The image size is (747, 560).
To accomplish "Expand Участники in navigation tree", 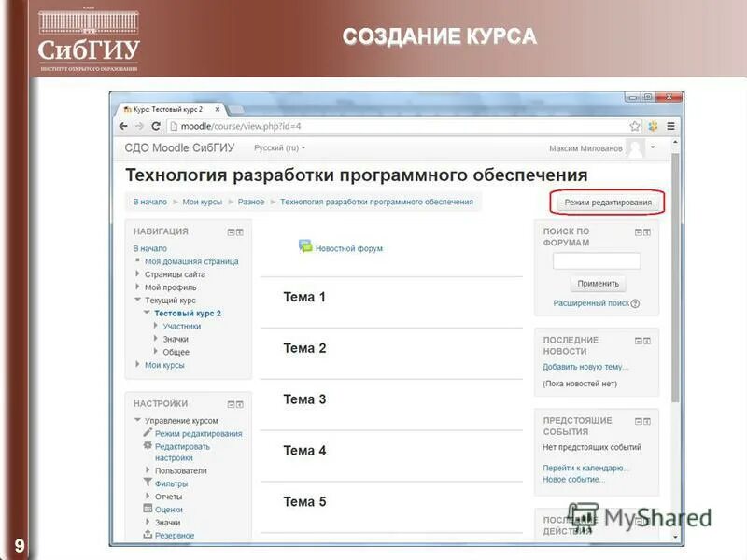I will [156, 325].
